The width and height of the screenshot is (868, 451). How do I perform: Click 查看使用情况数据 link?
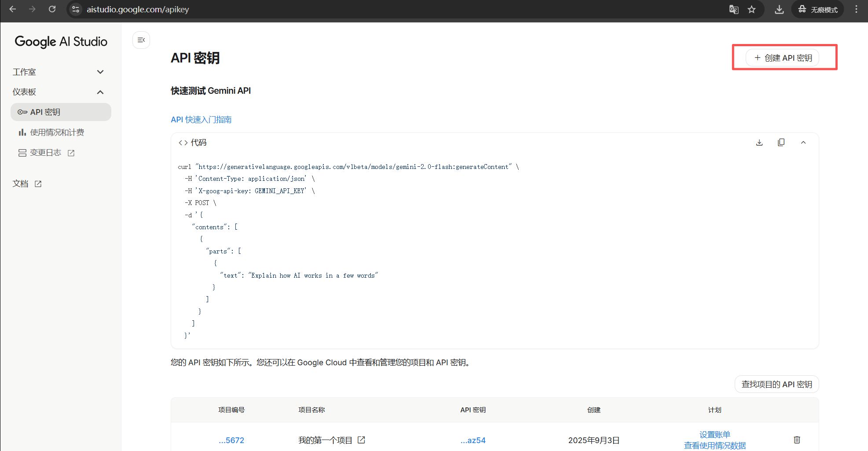[x=715, y=446]
